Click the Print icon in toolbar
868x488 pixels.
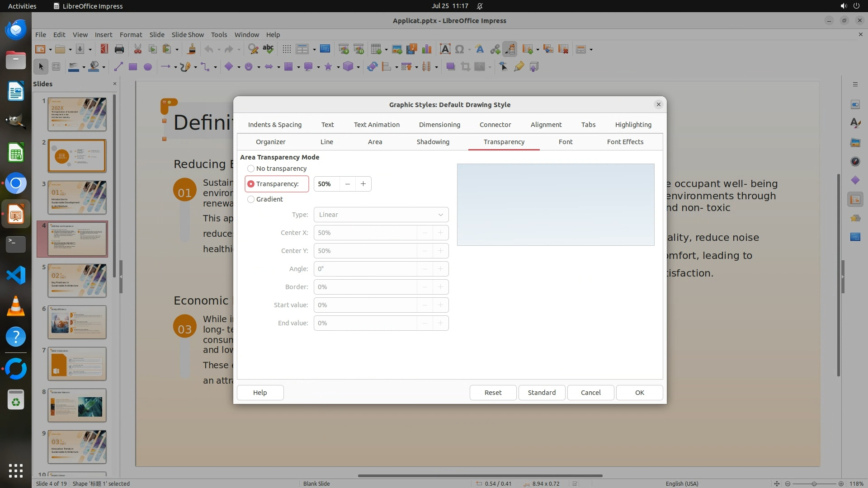(119, 49)
